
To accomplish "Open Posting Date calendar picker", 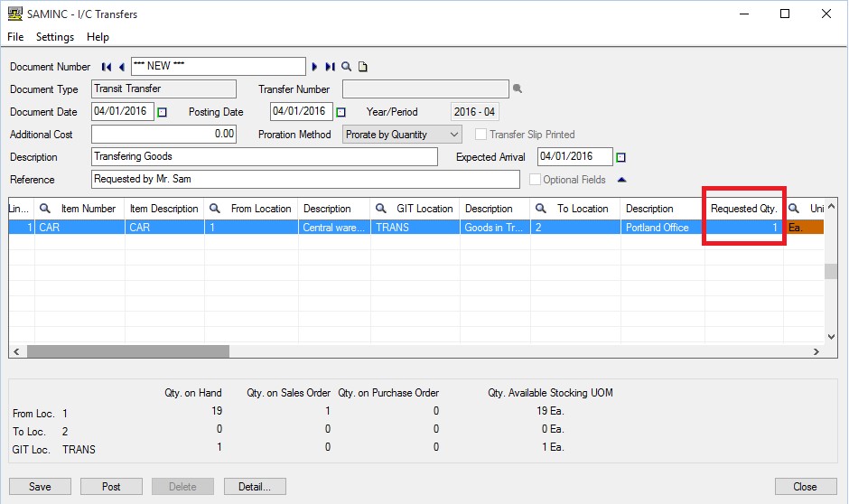I will (341, 112).
